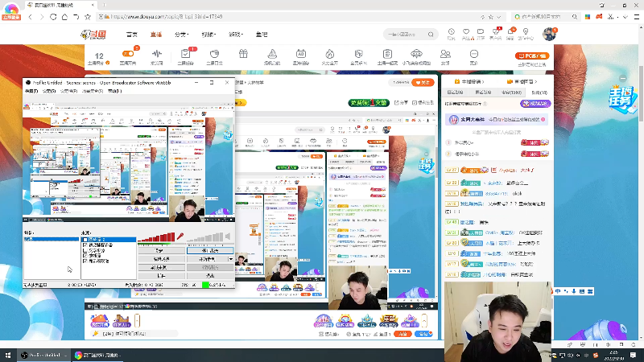Switch to the first ranking tab

(x=455, y=93)
